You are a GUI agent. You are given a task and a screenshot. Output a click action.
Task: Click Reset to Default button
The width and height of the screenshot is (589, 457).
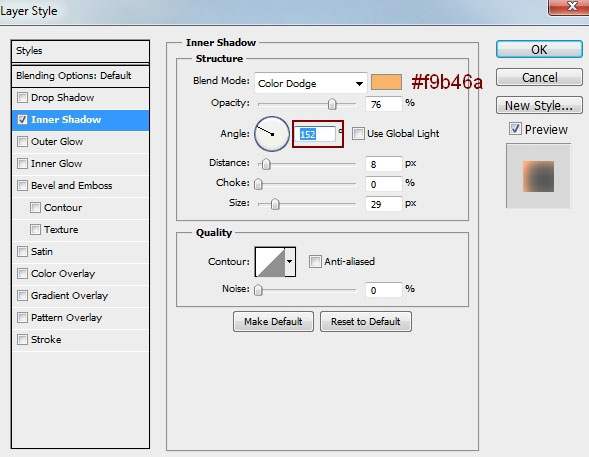point(365,321)
